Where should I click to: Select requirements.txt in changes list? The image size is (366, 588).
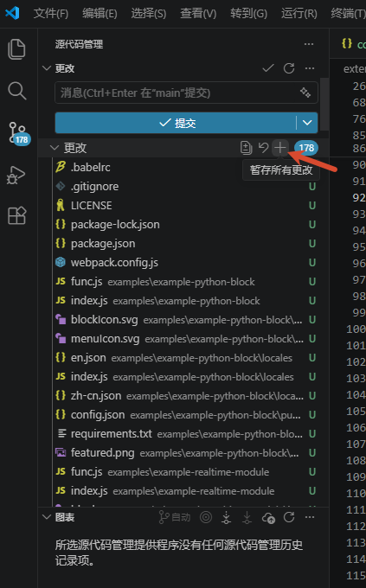pyautogui.click(x=184, y=434)
